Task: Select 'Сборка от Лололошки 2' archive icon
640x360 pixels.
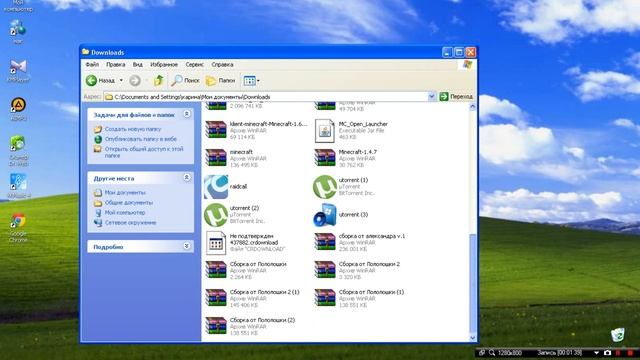Action: (325, 270)
